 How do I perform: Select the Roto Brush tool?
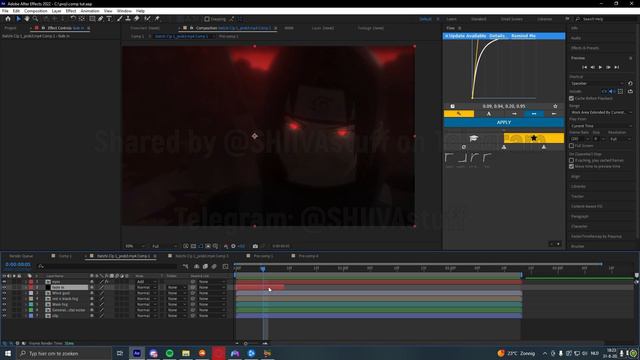click(x=147, y=19)
